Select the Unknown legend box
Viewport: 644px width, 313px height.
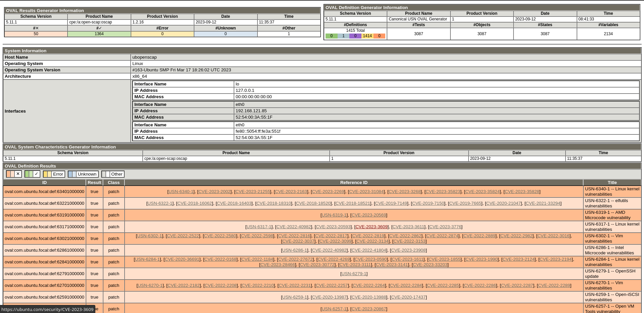(x=83, y=174)
